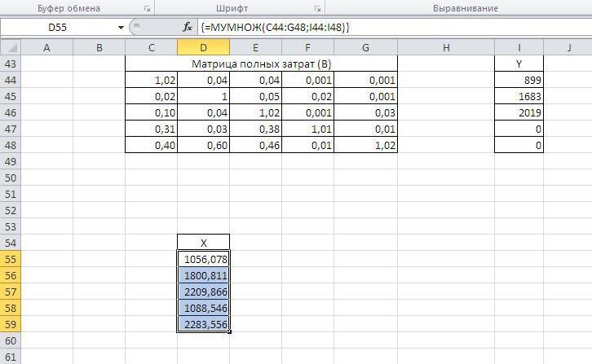Select cell E47 with value 0,38
This screenshot has width=592, height=364.
click(x=255, y=129)
